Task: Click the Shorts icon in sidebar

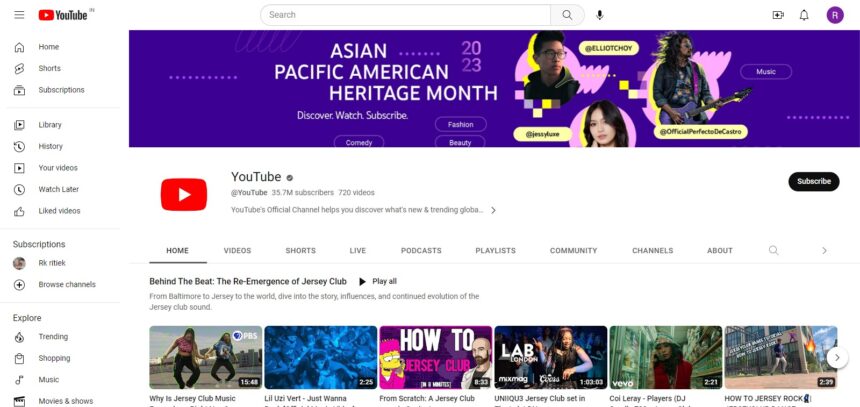Action: [x=19, y=69]
